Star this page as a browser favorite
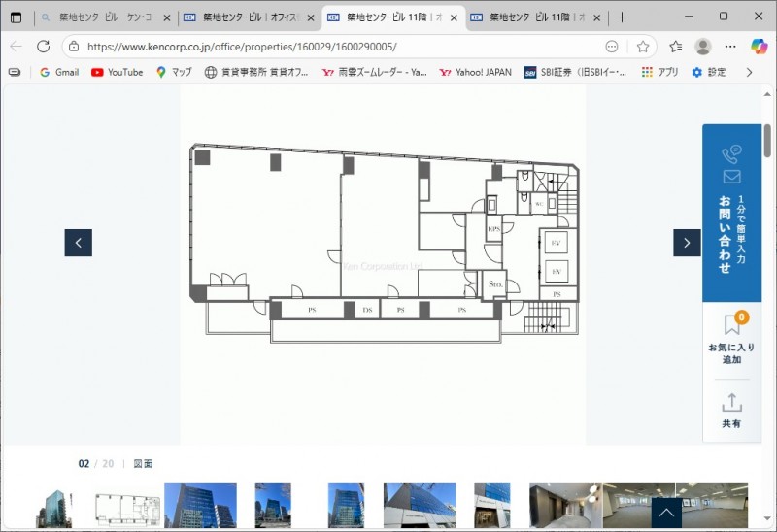This screenshot has width=777, height=532. tap(642, 46)
